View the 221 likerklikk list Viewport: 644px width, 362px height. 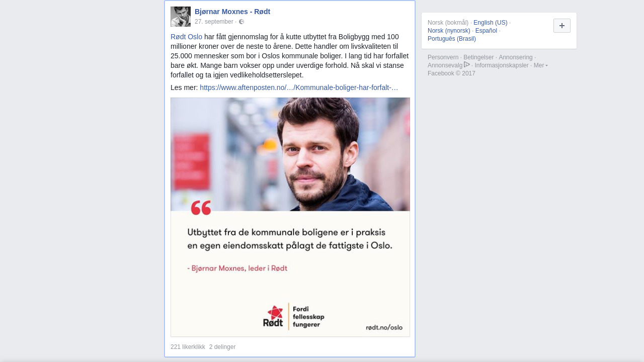188,347
